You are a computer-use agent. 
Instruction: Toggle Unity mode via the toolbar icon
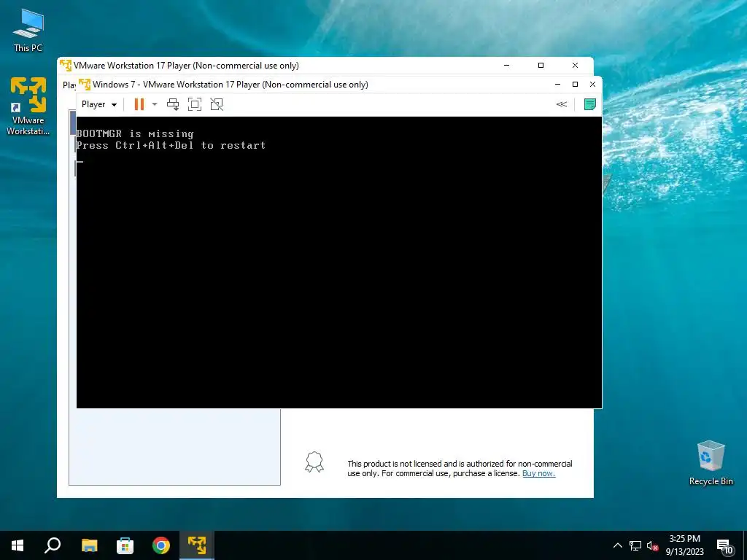coord(217,104)
